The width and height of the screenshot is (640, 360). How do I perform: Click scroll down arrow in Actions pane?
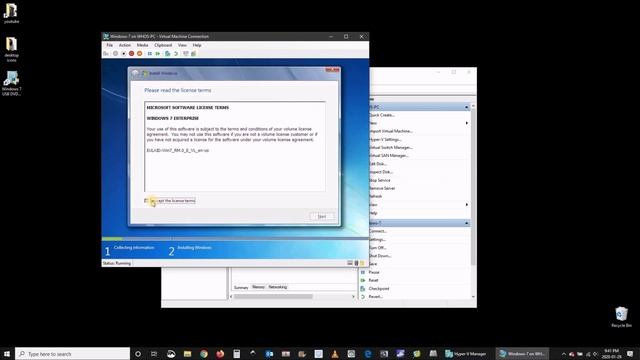coord(473,297)
